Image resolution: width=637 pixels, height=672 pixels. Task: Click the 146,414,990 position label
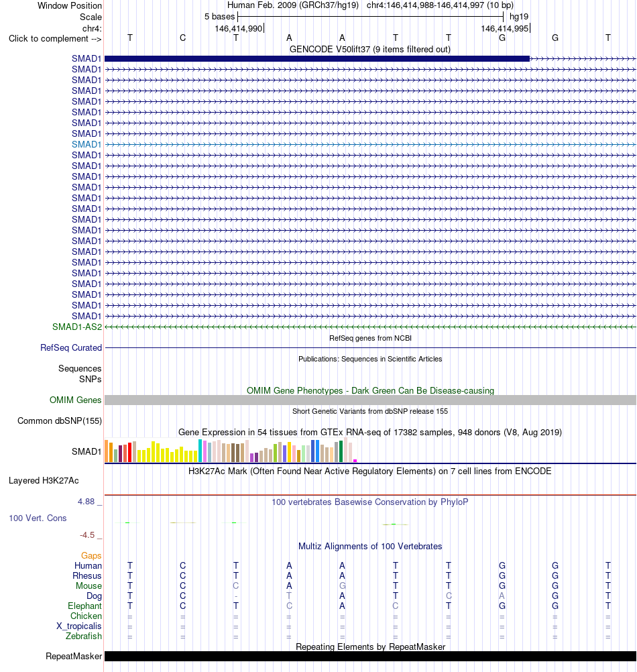pos(239,29)
